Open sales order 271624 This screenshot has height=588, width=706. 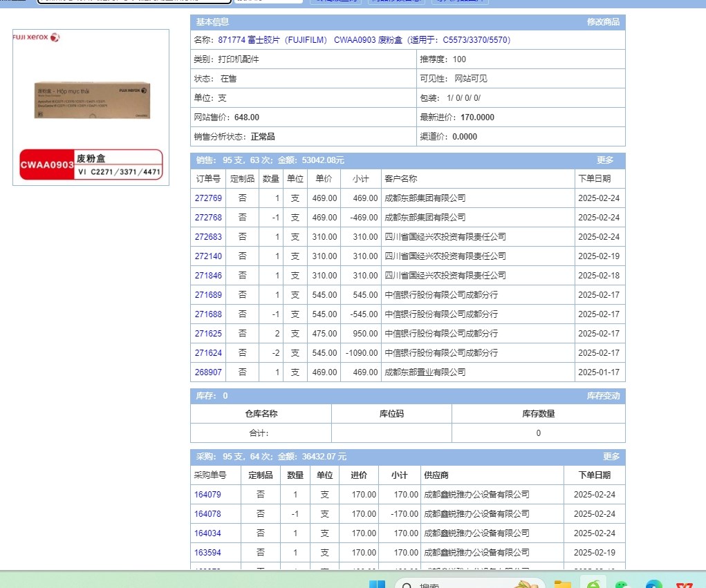(x=208, y=352)
